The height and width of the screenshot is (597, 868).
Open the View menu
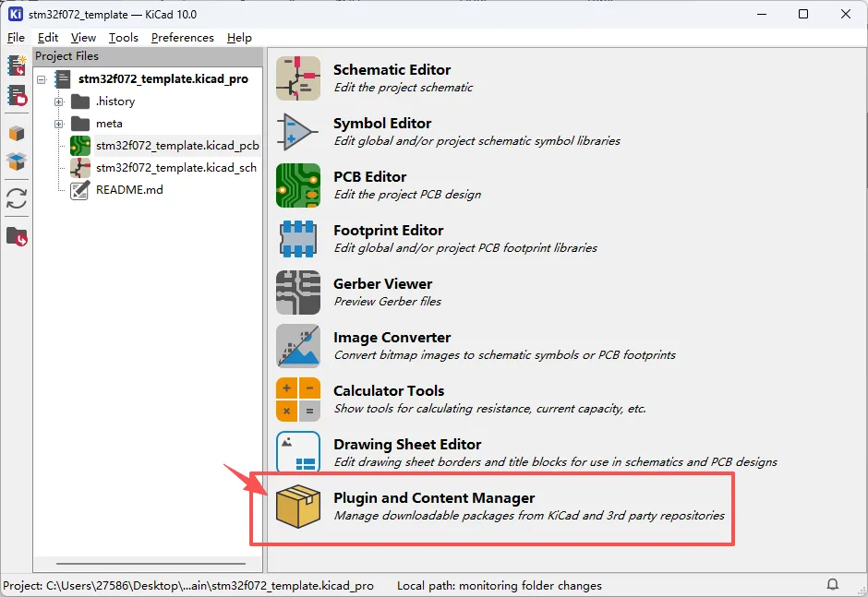tap(83, 38)
